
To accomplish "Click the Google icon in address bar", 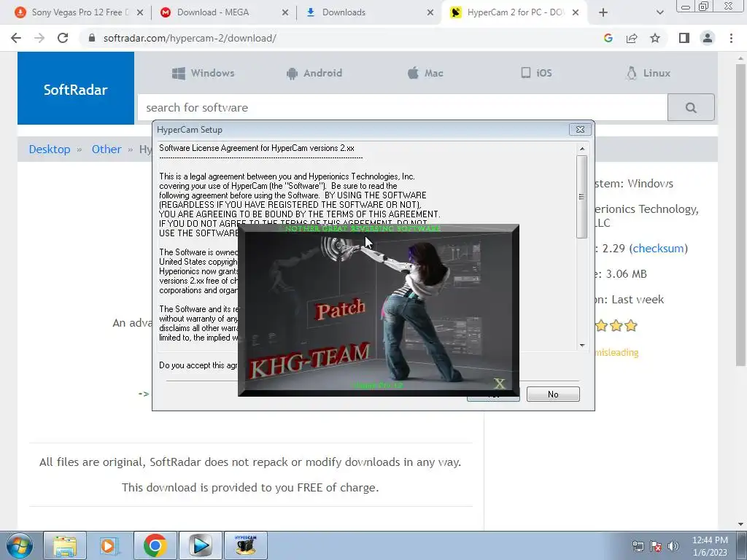I will click(x=608, y=38).
